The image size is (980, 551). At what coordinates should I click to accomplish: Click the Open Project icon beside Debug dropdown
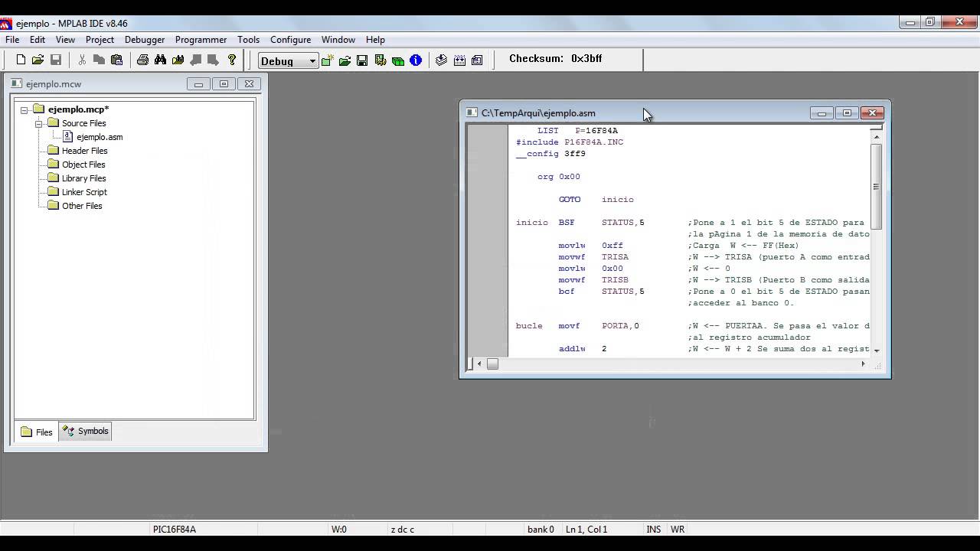point(345,60)
